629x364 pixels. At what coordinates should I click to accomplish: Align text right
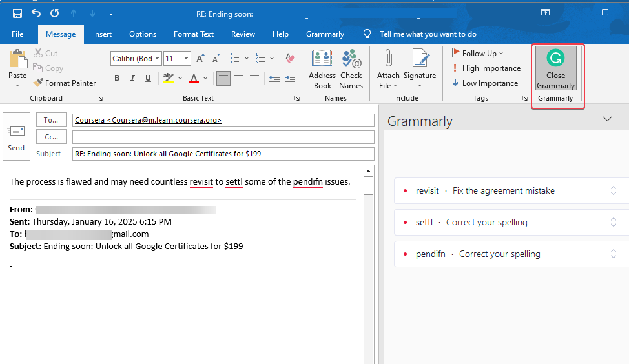(x=254, y=78)
